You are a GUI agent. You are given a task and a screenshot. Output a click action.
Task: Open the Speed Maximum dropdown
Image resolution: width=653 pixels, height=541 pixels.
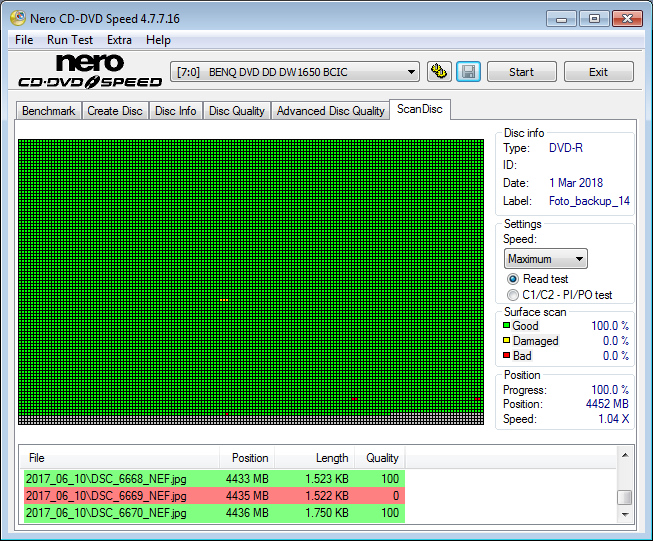coord(546,259)
